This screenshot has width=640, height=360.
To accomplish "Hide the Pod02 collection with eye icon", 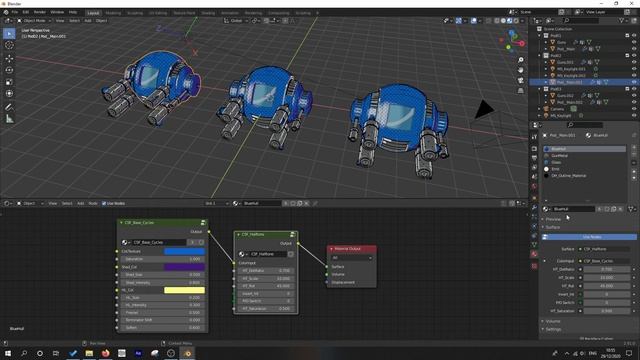I will click(x=634, y=55).
